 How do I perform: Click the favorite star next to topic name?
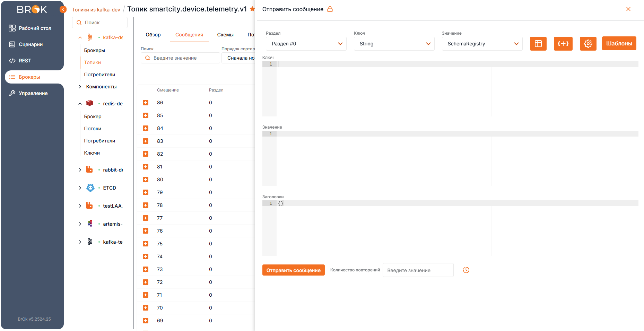[252, 9]
